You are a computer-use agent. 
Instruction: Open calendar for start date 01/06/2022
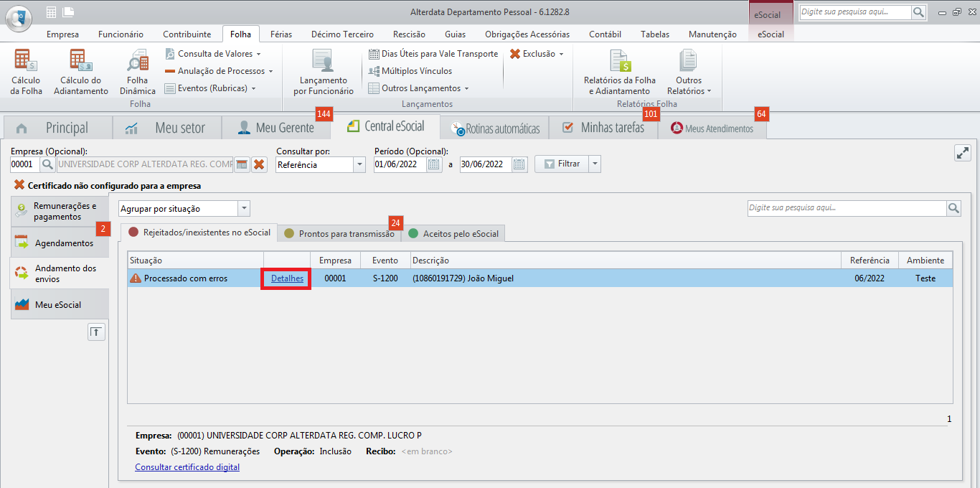click(434, 164)
